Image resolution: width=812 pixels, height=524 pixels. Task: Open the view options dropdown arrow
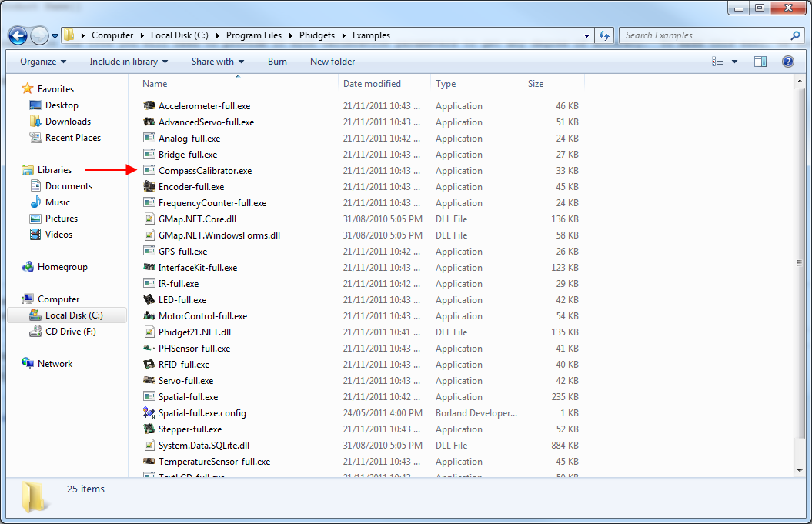pos(734,62)
